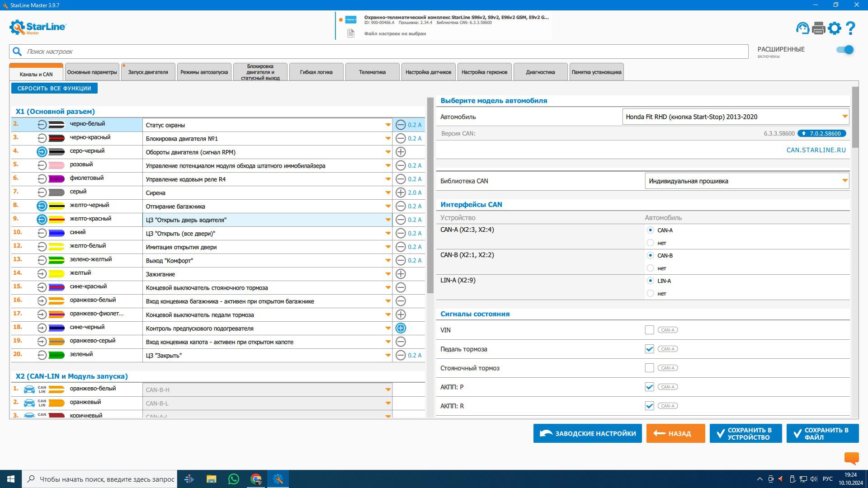Click direction arrow icon on желто-черный wire row
This screenshot has width=868, height=488.
coord(42,206)
